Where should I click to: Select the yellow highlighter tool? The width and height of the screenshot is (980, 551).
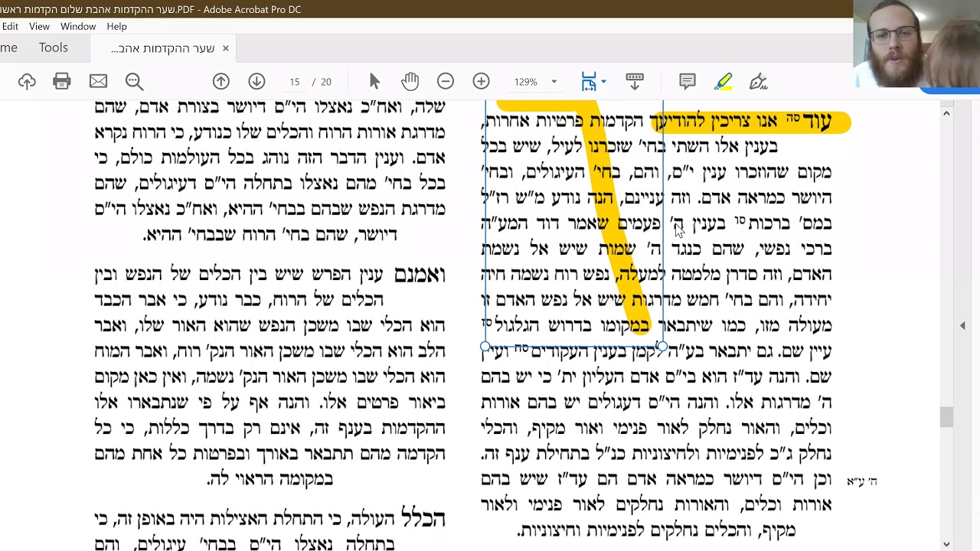point(723,81)
